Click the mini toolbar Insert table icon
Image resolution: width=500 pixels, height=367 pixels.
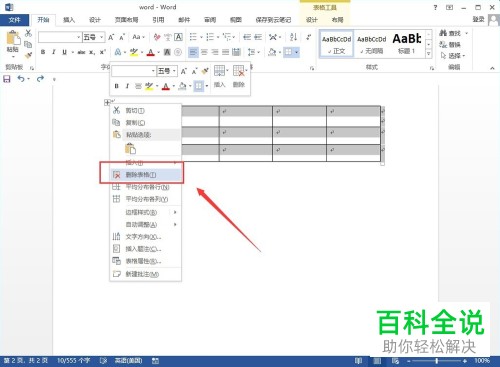point(219,71)
